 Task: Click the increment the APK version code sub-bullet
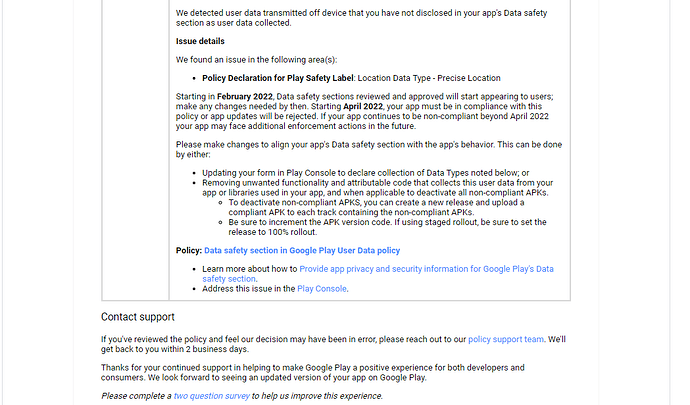click(x=387, y=227)
